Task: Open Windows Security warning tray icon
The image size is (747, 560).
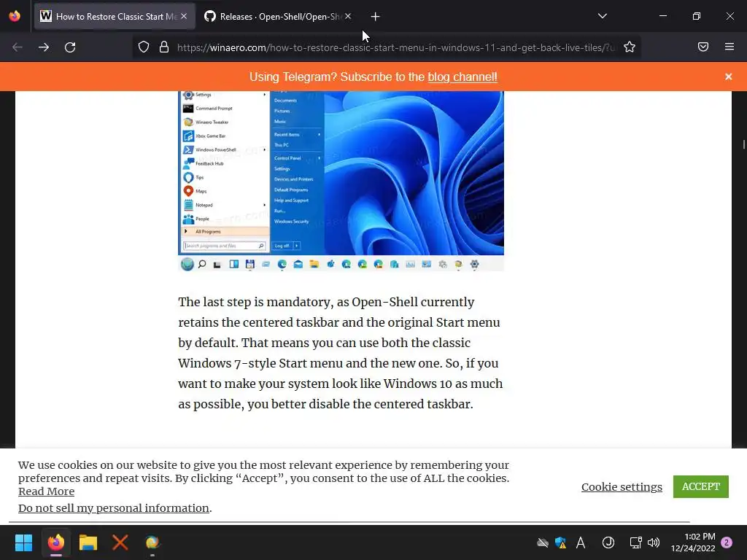Action: (x=561, y=542)
